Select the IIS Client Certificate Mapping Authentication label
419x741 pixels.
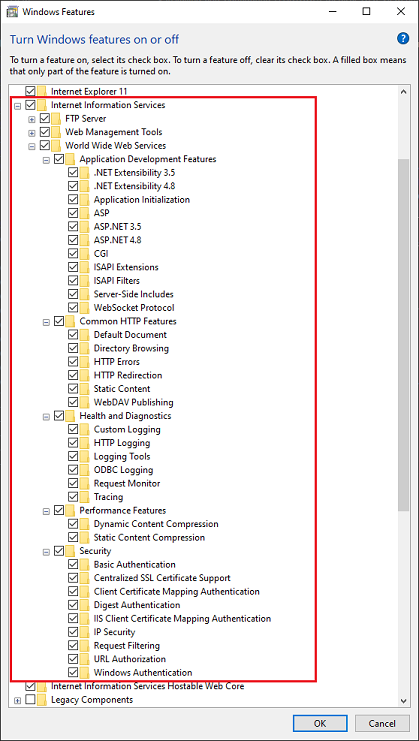coord(182,619)
